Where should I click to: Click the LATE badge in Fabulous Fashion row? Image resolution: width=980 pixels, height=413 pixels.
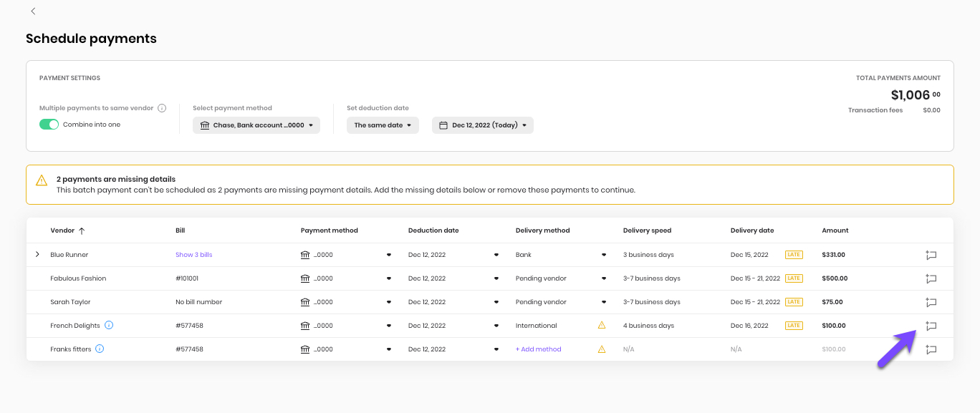click(x=794, y=278)
